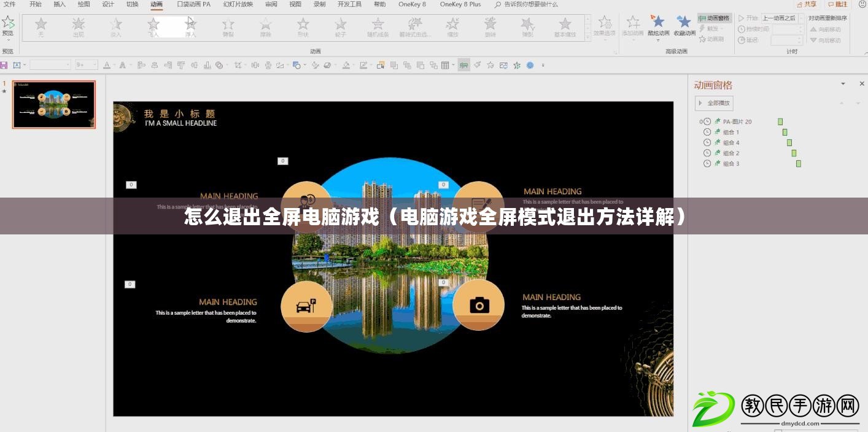Select the 无 (None) animation effect

pyautogui.click(x=41, y=27)
